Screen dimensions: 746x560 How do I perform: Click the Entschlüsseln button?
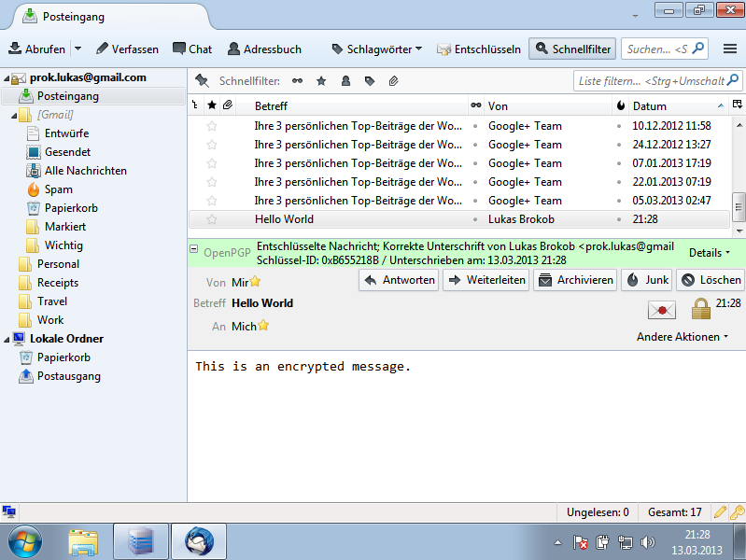(x=479, y=49)
